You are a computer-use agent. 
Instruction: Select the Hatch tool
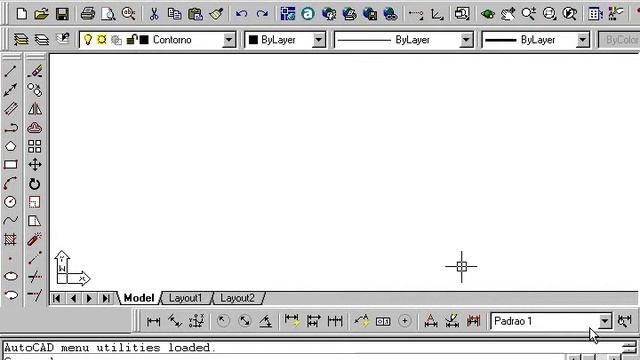pyautogui.click(x=10, y=239)
